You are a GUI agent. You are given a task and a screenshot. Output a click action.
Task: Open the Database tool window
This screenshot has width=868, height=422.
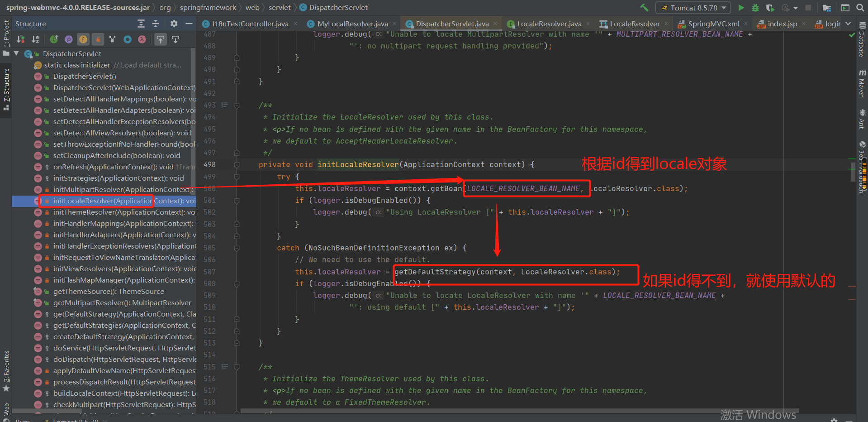(x=862, y=40)
